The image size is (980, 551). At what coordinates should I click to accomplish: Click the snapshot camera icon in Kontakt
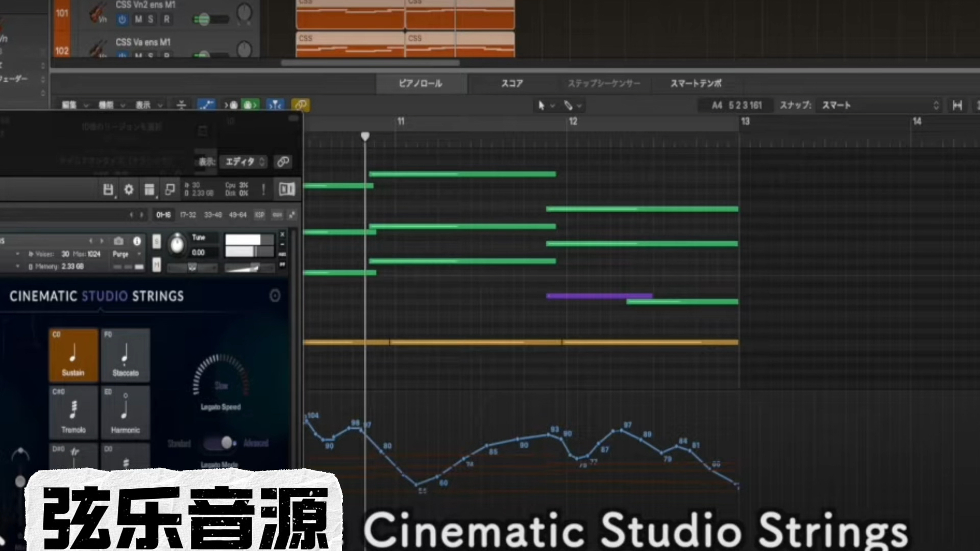click(x=118, y=241)
